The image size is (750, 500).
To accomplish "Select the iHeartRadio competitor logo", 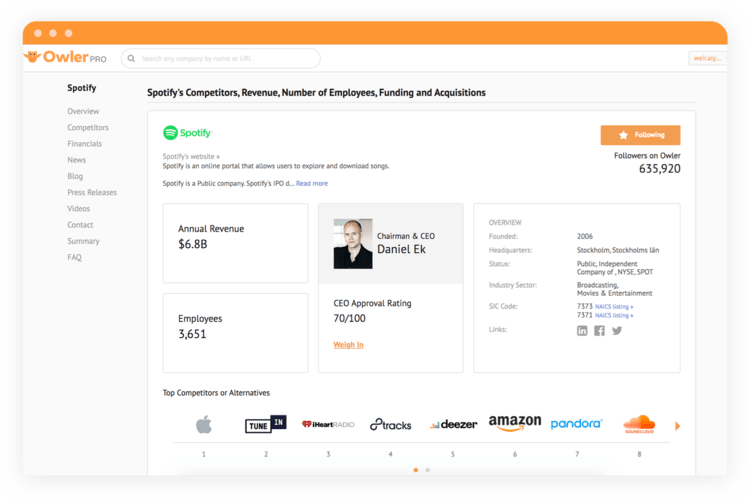I will click(328, 424).
